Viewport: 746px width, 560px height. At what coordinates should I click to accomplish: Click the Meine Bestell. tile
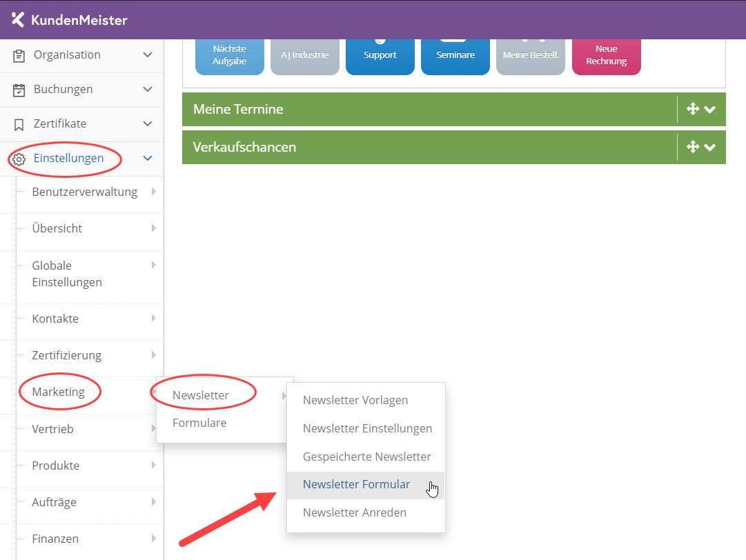click(x=531, y=57)
